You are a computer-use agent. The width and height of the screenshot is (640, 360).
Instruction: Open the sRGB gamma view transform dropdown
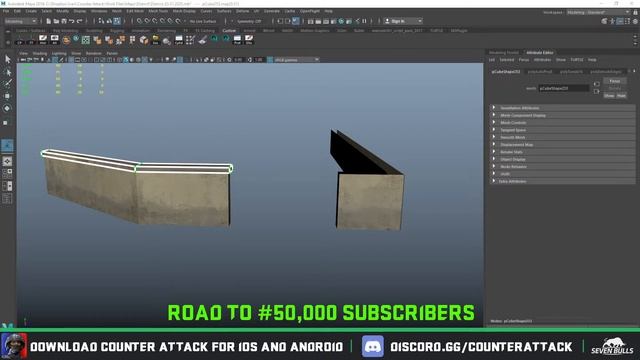(297, 60)
